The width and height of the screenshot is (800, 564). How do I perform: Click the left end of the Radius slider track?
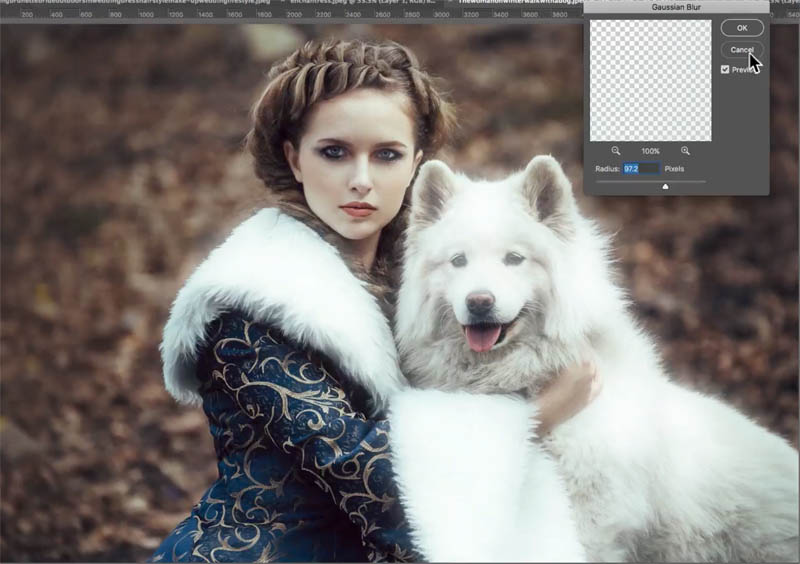598,181
